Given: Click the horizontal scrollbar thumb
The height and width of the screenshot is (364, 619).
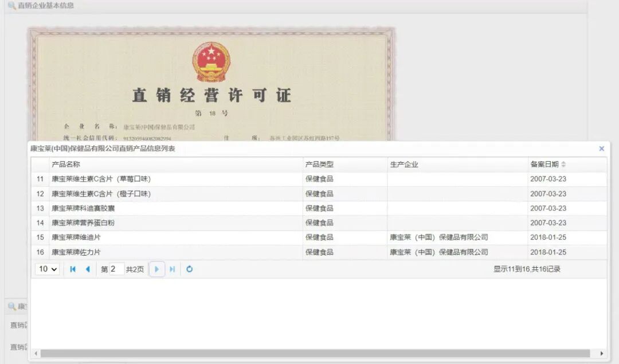Looking at the screenshot, I should click(x=315, y=353).
